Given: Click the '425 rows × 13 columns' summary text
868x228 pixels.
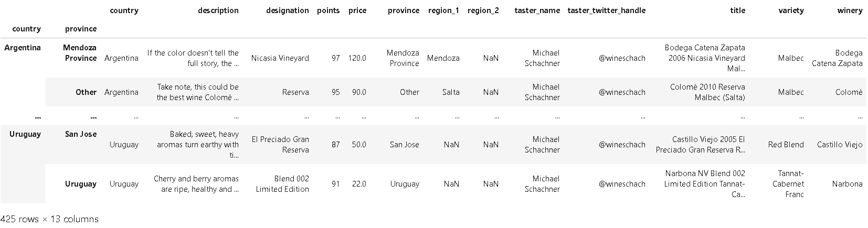Looking at the screenshot, I should 49,219.
